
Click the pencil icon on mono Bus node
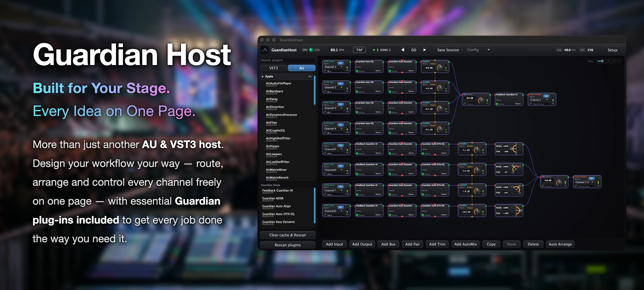464,104
